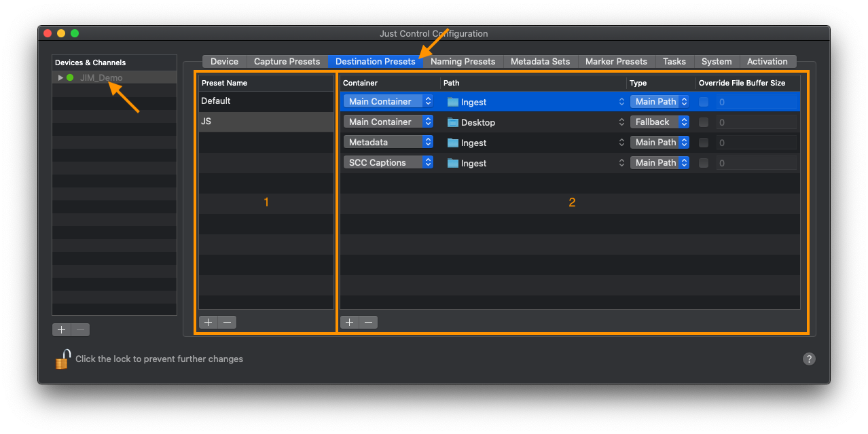This screenshot has height=434, width=868.
Task: Open the SCC Captions container dropdown
Action: [388, 162]
